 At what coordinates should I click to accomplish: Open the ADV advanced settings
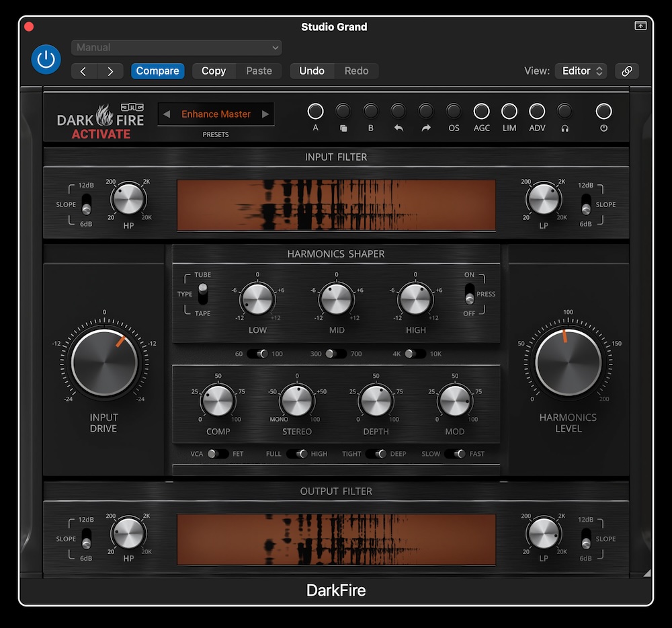tap(536, 112)
